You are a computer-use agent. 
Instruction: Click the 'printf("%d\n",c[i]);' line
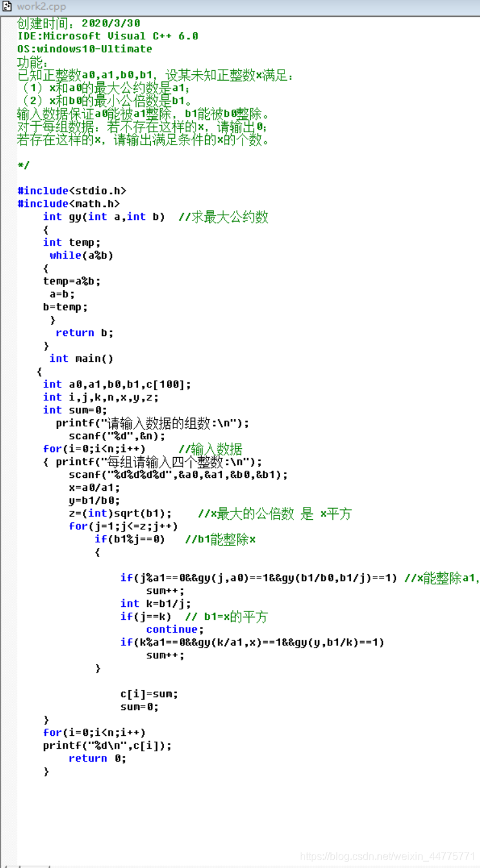(x=107, y=745)
